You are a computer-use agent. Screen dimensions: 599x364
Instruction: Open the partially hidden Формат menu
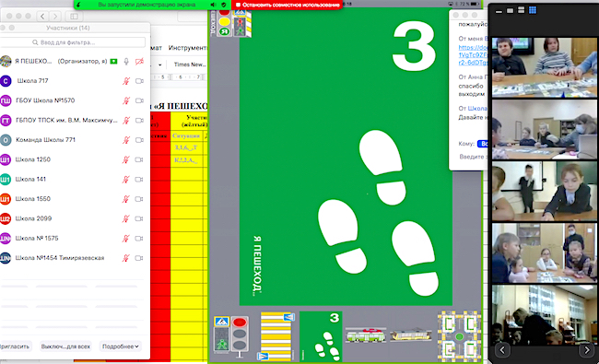click(x=157, y=48)
